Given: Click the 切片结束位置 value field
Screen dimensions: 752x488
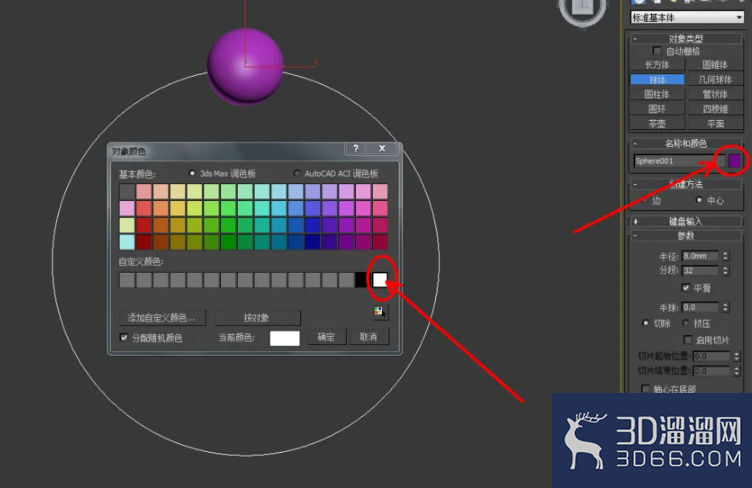Looking at the screenshot, I should coord(712,371).
